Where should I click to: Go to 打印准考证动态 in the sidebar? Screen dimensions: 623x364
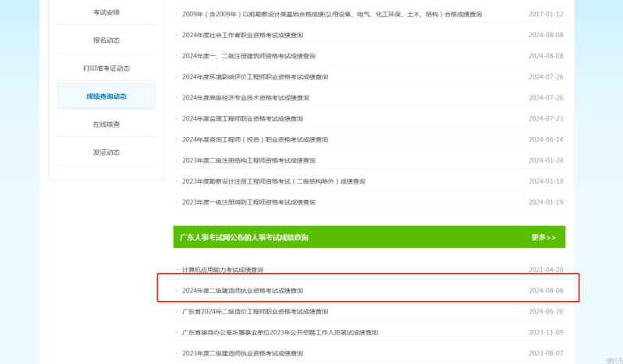[x=107, y=68]
